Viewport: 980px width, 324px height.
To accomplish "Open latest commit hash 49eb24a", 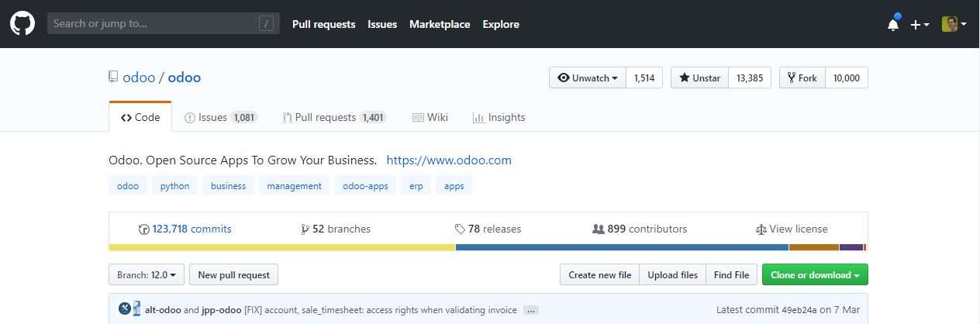I will click(x=799, y=310).
